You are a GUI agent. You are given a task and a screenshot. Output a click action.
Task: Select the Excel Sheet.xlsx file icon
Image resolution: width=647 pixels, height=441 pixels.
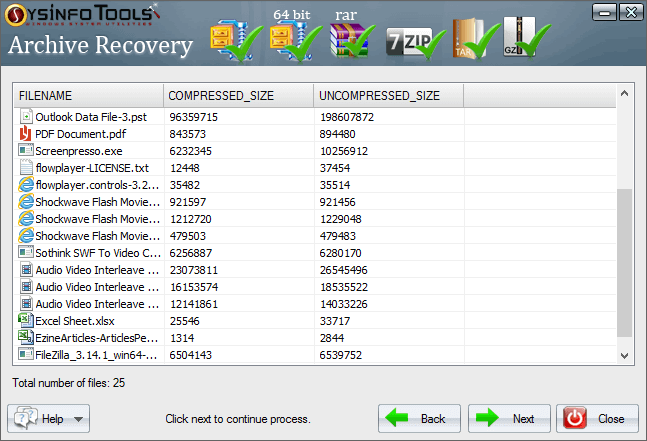click(x=26, y=321)
